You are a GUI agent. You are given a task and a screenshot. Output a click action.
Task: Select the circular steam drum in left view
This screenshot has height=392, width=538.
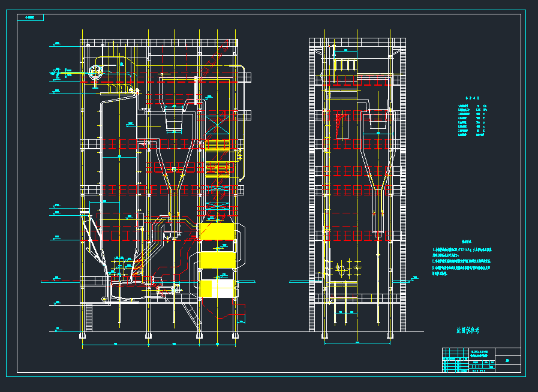95,73
